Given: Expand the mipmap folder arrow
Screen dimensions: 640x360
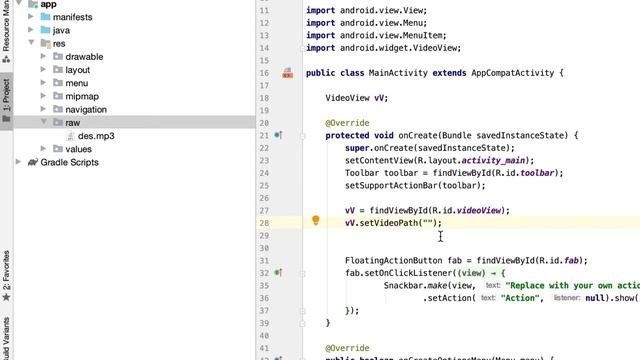Looking at the screenshot, I should [43, 96].
